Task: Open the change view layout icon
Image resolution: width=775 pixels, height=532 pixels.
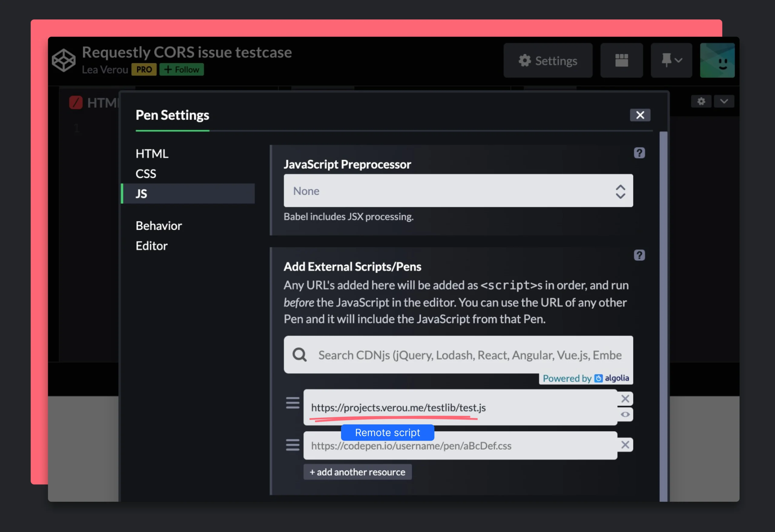Action: [622, 60]
